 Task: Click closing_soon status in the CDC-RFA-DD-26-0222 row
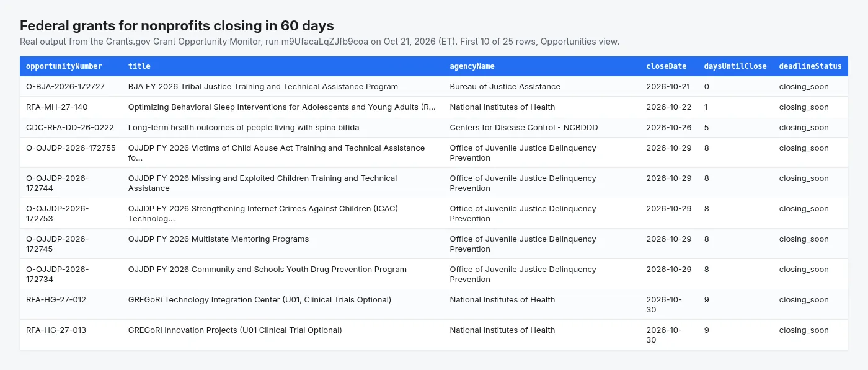(804, 128)
